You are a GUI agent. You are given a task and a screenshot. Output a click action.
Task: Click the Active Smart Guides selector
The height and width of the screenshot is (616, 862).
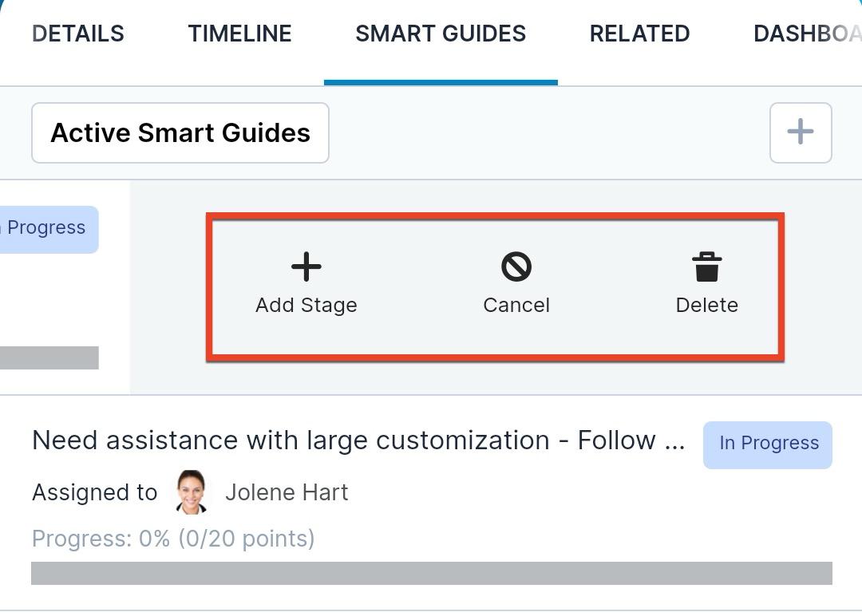tap(180, 132)
